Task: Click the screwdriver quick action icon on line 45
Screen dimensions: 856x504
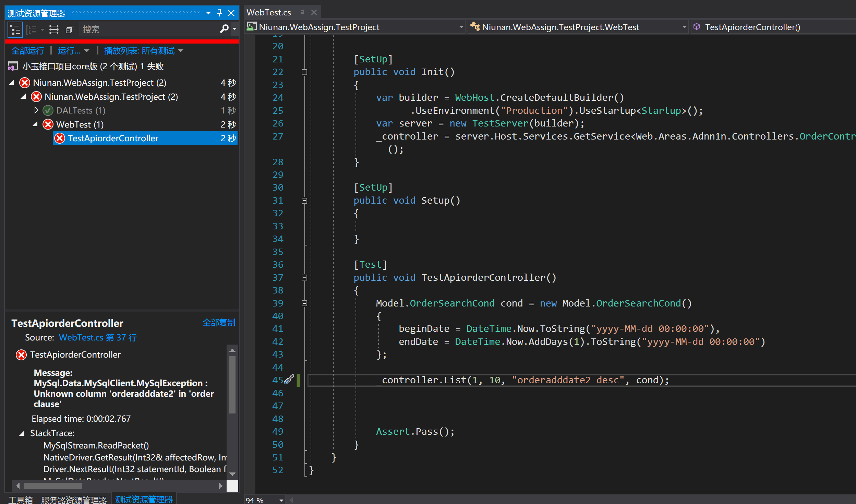Action: tap(289, 379)
